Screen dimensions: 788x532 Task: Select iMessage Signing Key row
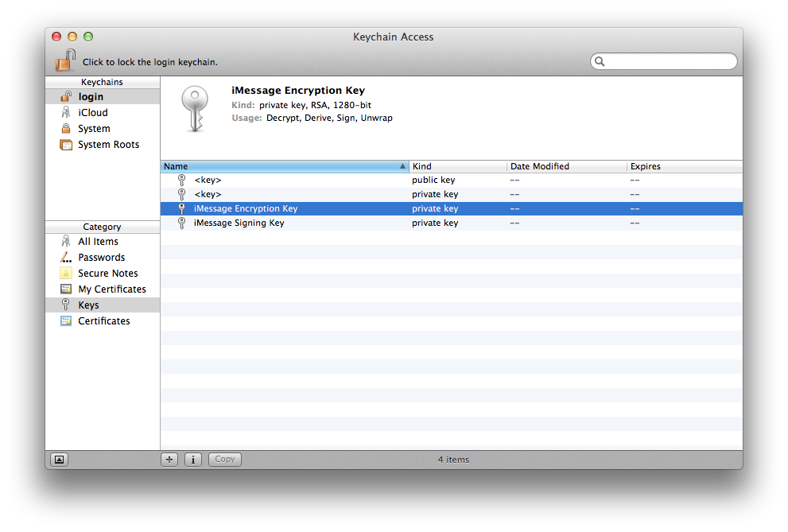[452, 223]
